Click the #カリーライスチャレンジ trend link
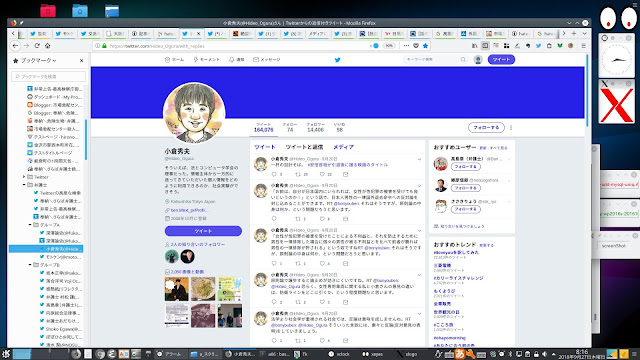This screenshot has height=360, width=640. [x=458, y=278]
